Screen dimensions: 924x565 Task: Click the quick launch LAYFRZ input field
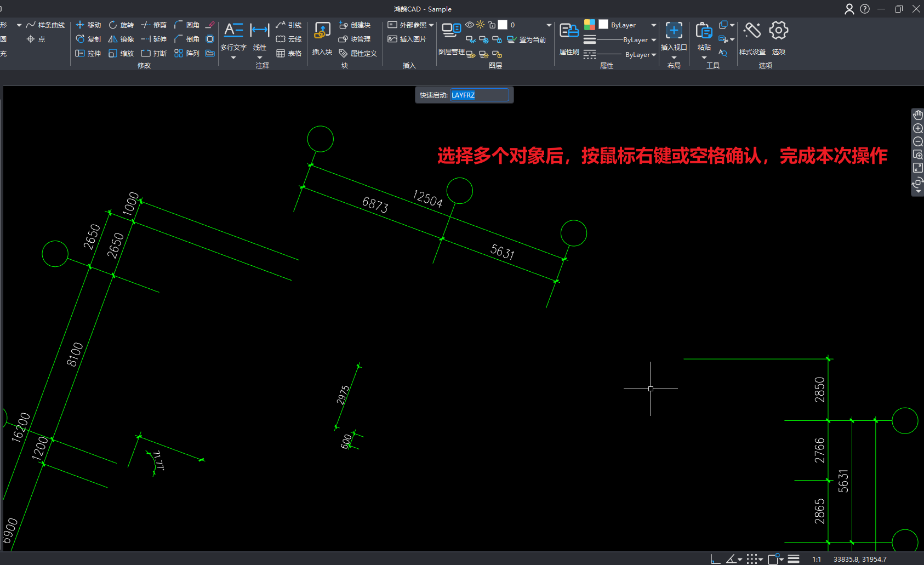coord(479,95)
